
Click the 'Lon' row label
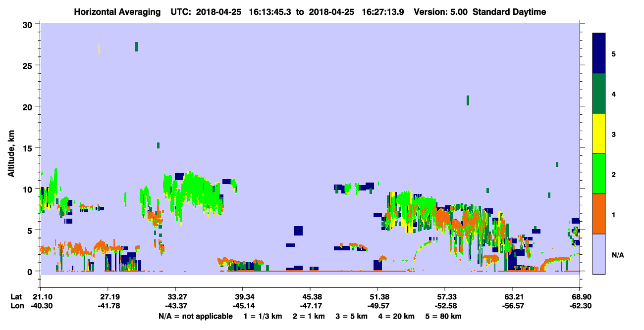tap(16, 306)
